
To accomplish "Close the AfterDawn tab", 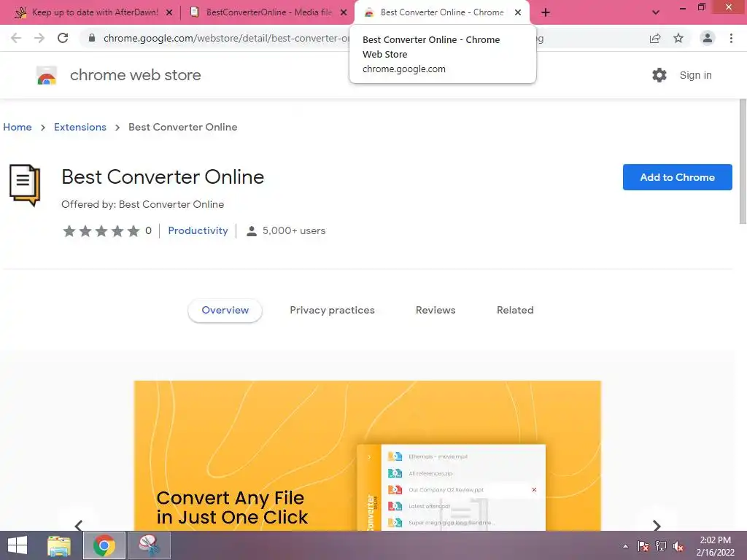I will (169, 12).
